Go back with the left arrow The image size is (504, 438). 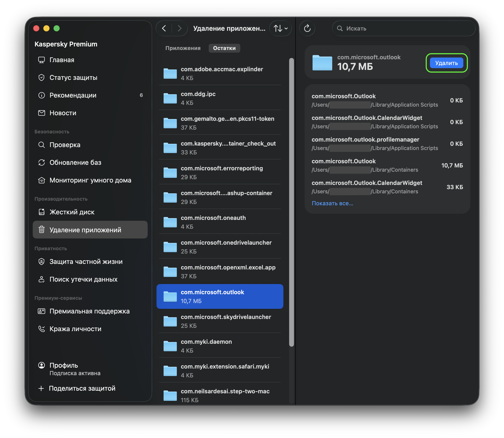tap(164, 28)
